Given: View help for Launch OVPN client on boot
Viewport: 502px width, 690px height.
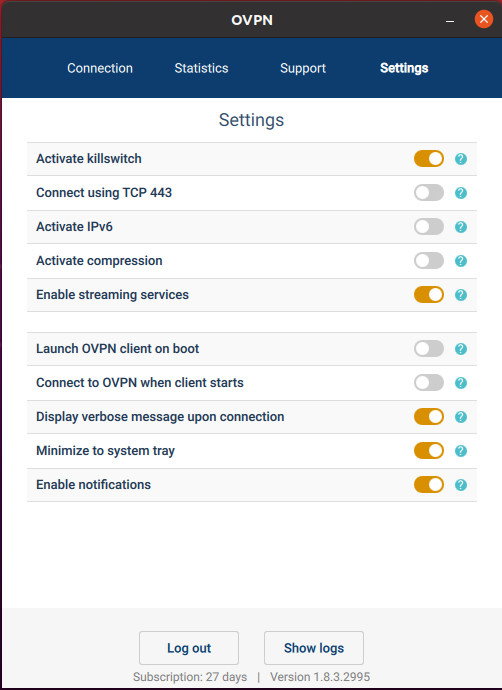Looking at the screenshot, I should 461,349.
